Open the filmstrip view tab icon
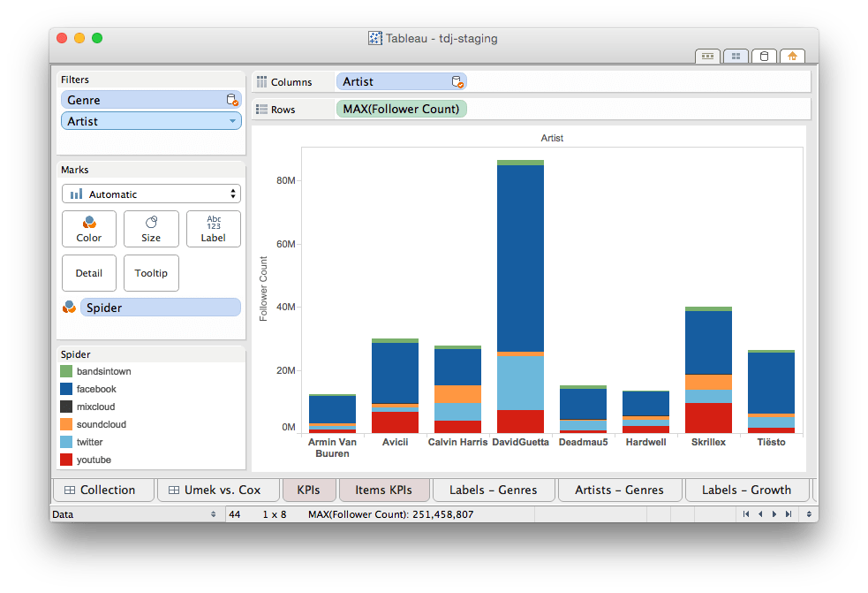The width and height of the screenshot is (868, 593). pos(707,56)
